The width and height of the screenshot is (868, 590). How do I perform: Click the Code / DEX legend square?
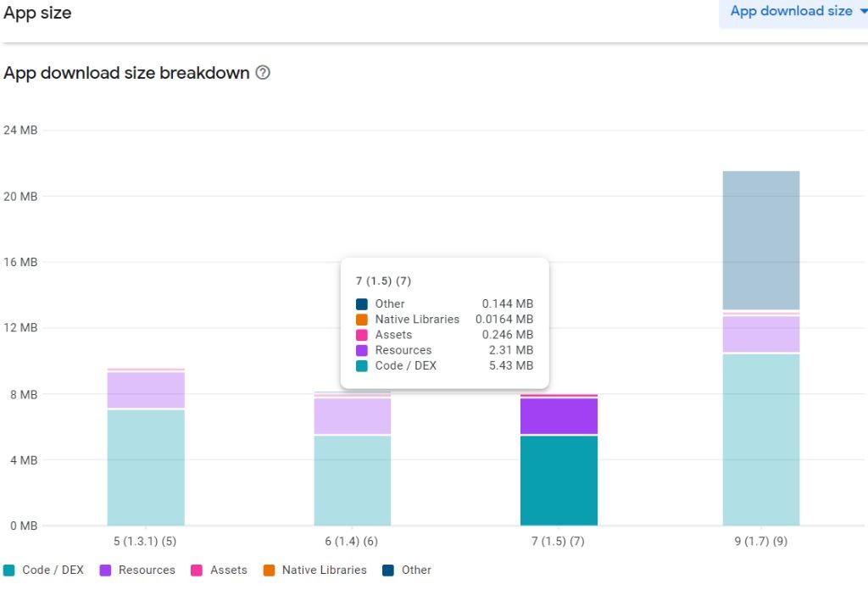click(8, 570)
